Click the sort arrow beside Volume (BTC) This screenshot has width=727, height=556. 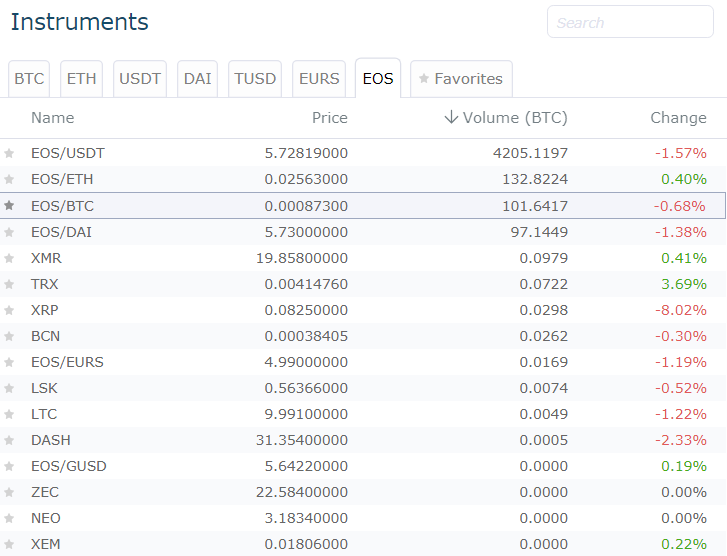coord(451,117)
